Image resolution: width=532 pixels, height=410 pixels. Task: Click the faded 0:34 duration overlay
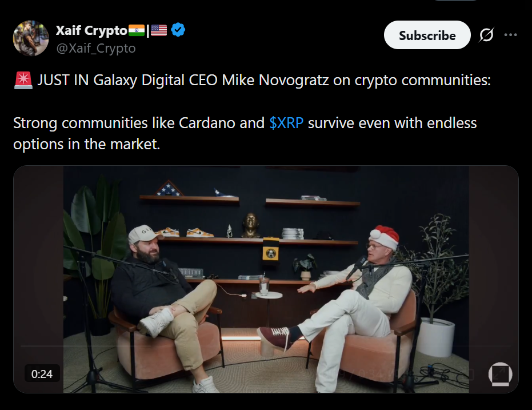pos(365,375)
